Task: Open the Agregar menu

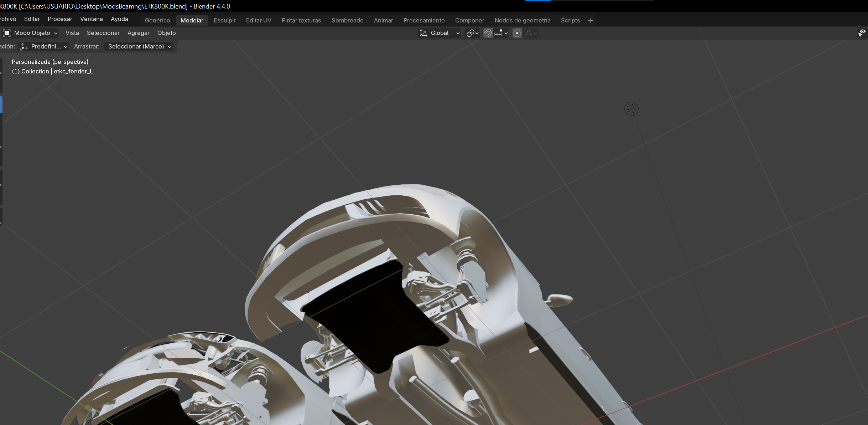Action: [x=138, y=33]
